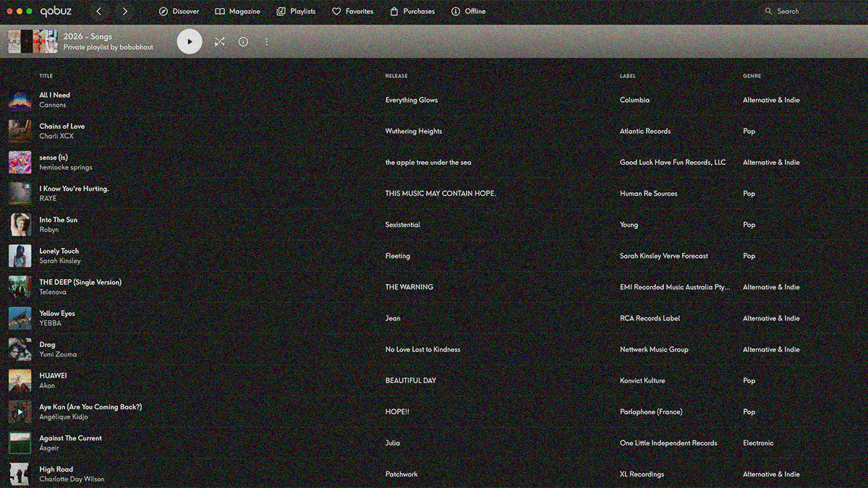Open the Purchases section
Image resolution: width=868 pixels, height=488 pixels.
tap(412, 12)
